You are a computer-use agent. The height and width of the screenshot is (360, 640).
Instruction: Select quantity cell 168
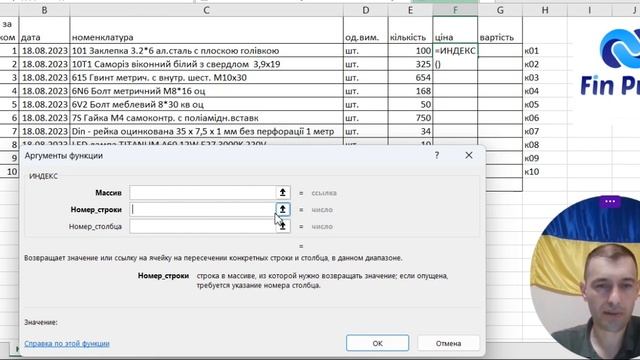(410, 91)
